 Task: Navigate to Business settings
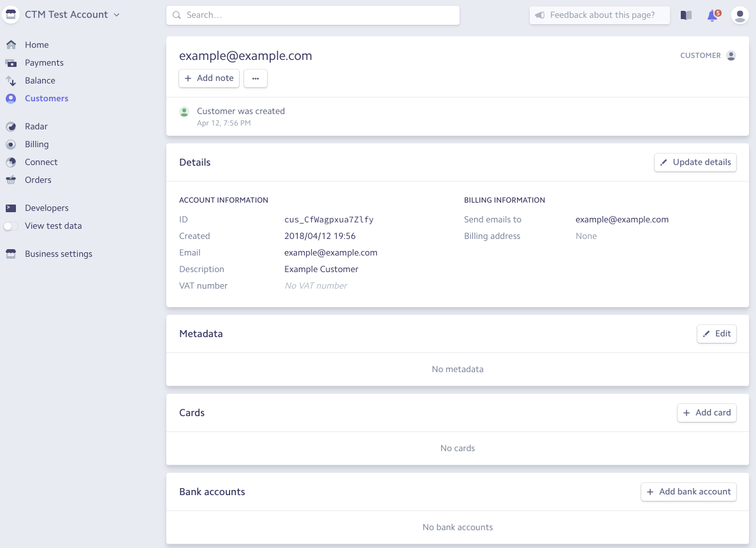pos(58,254)
